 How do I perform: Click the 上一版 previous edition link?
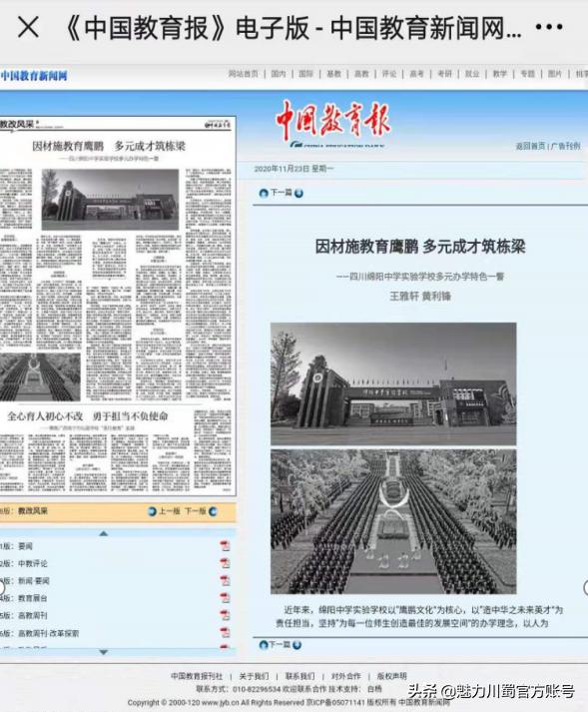[x=170, y=511]
